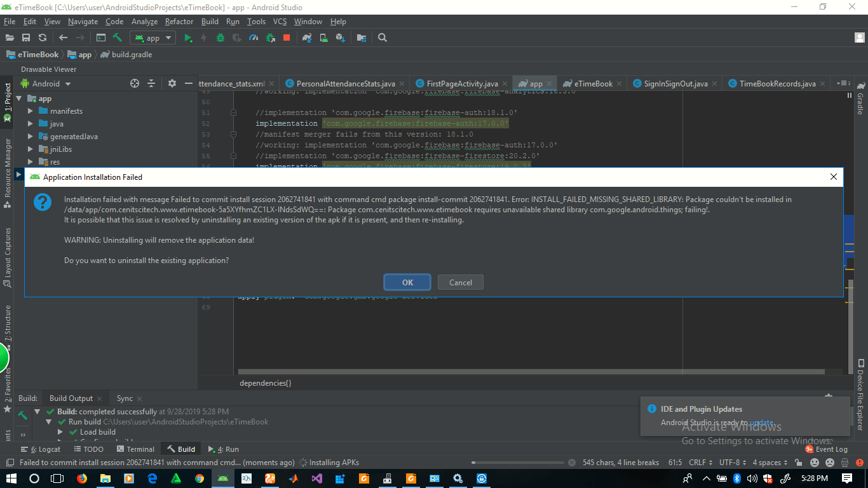Screen dimensions: 868x488
Task: Run the app with the green play icon
Action: tap(188, 37)
